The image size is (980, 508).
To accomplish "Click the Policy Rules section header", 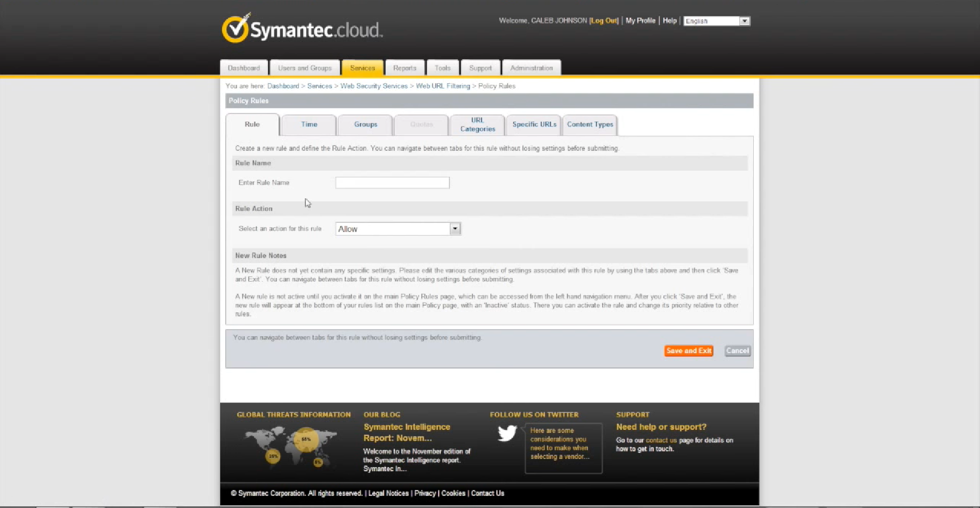I will (x=489, y=101).
